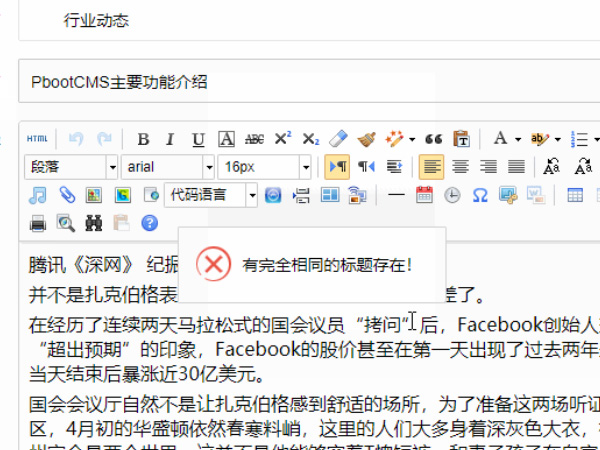Toggle left text alignment
600x450 pixels.
click(431, 167)
